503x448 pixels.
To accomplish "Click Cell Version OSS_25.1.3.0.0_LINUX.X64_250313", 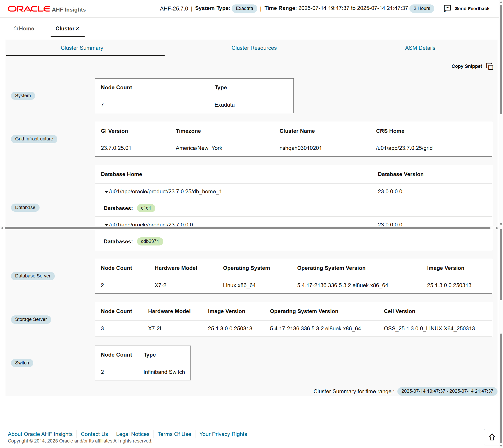I will 429,329.
